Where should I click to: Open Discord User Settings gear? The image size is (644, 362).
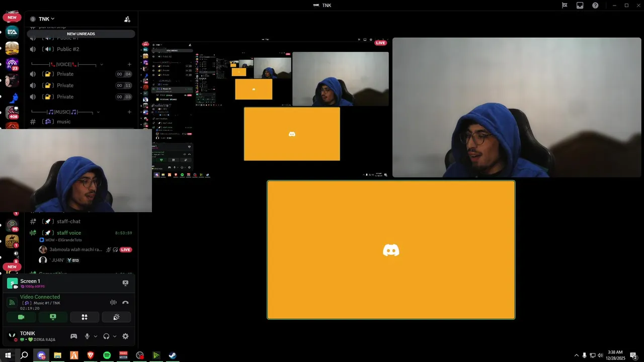[125, 336]
